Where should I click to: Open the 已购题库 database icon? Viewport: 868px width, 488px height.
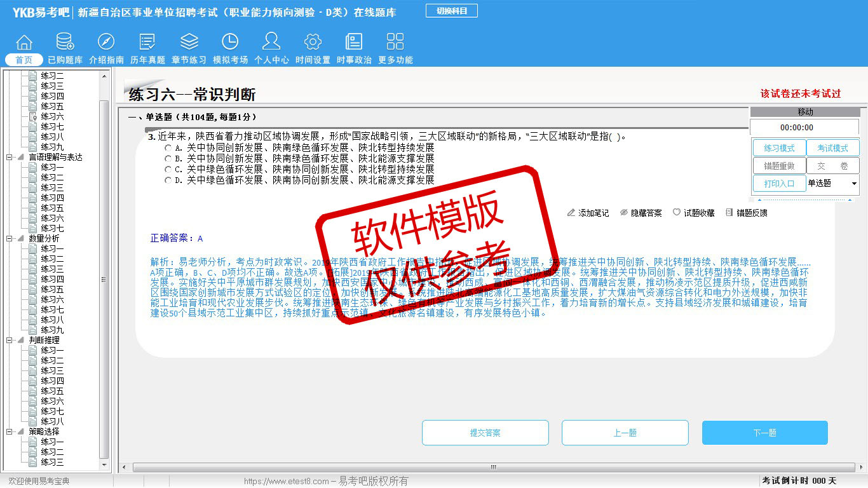[65, 43]
